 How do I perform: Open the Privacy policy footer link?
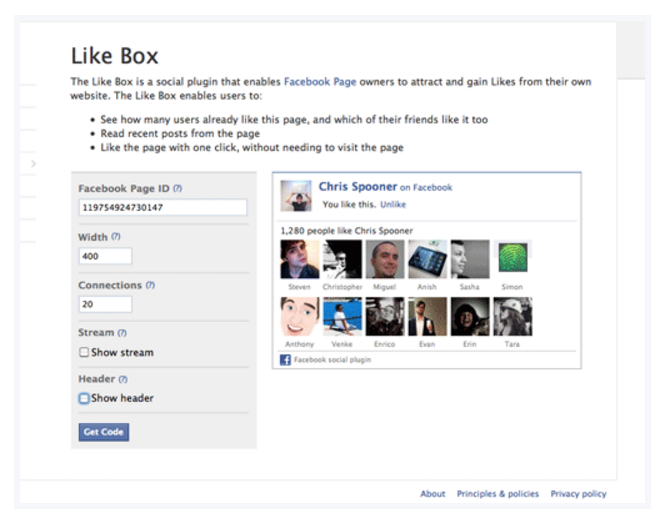click(x=579, y=494)
